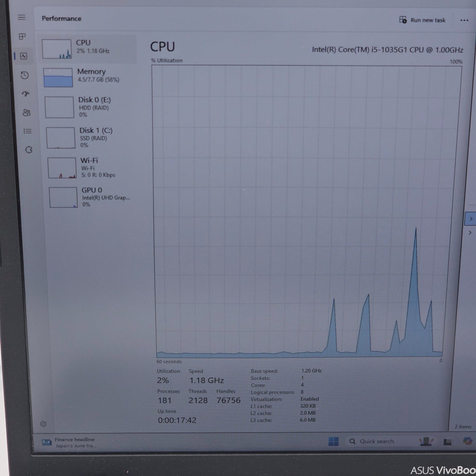Click the Logical processors value 8
Image resolution: width=476 pixels, height=476 pixels.
coord(302,392)
